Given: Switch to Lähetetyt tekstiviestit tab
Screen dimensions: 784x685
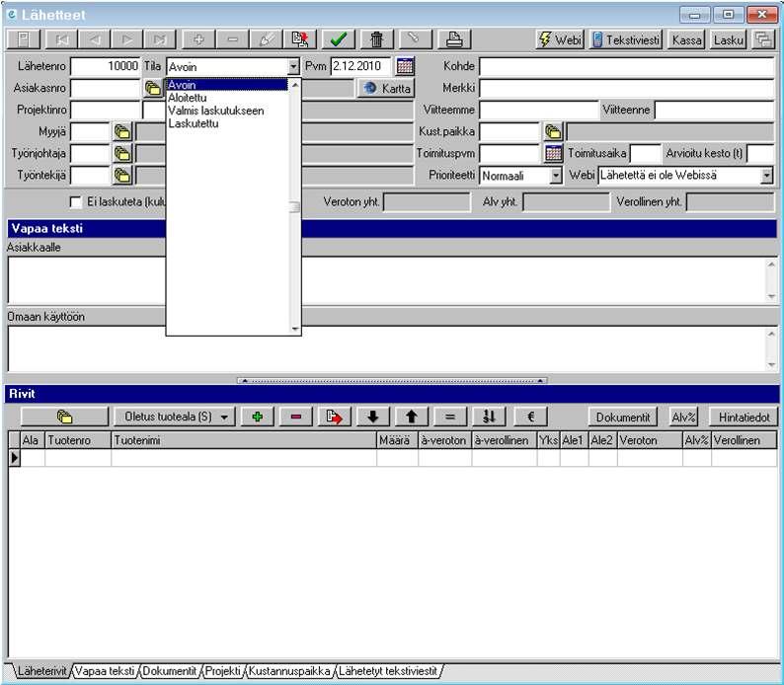Looking at the screenshot, I should coord(388,671).
